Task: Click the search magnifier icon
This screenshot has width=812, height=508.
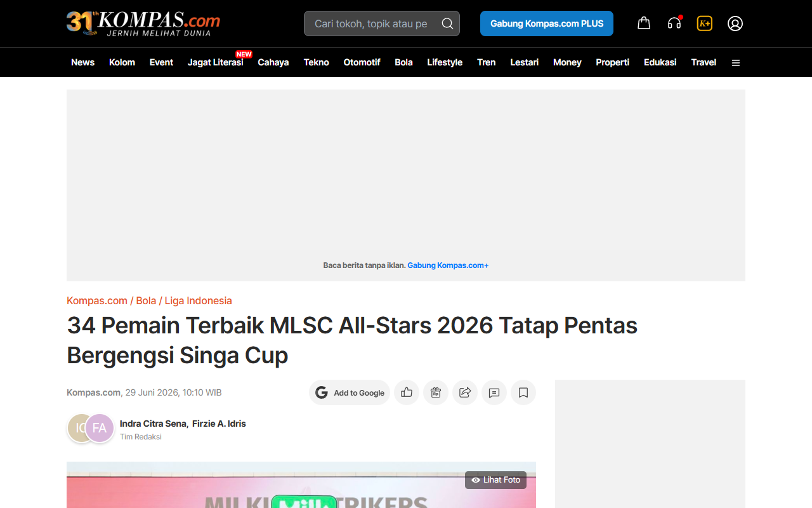Action: [x=447, y=23]
